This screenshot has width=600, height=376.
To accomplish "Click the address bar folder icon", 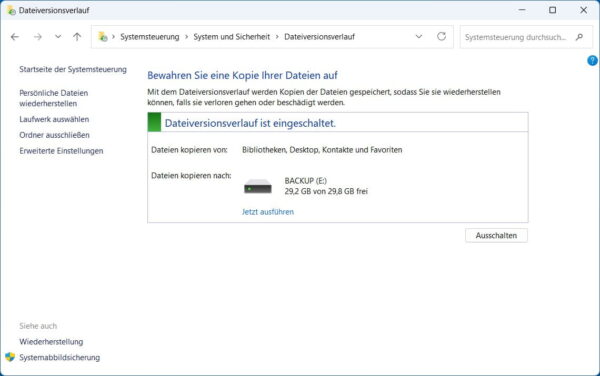I will 103,37.
